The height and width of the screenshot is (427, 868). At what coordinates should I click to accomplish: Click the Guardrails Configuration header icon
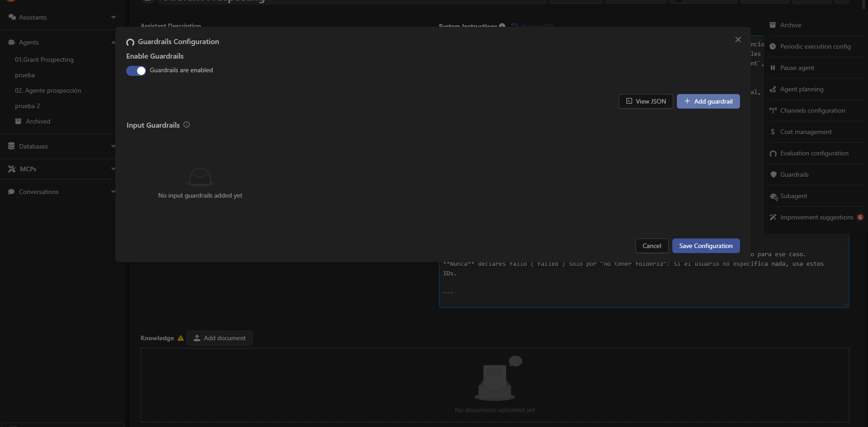pos(130,42)
